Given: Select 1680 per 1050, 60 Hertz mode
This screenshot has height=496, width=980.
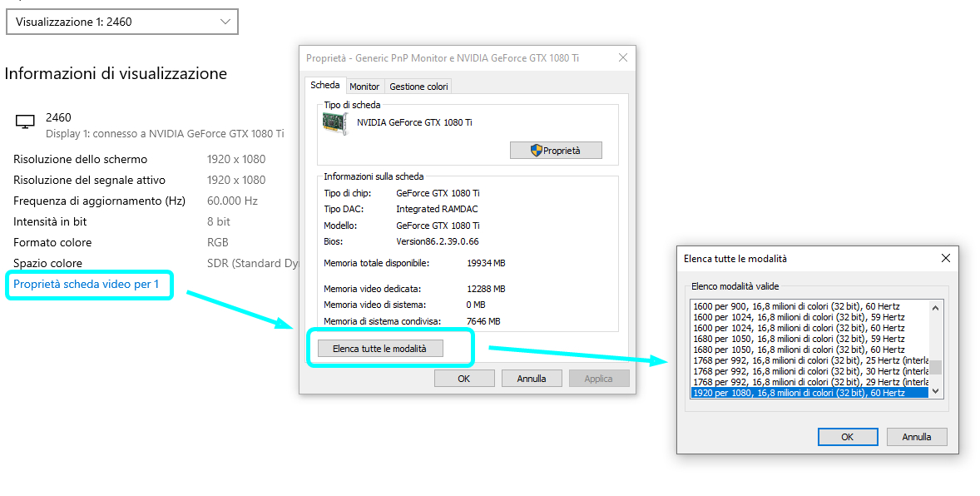Looking at the screenshot, I should click(810, 350).
